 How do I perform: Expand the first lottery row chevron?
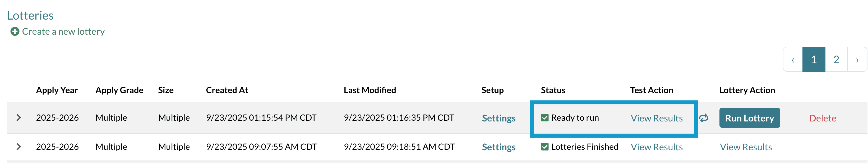click(19, 117)
